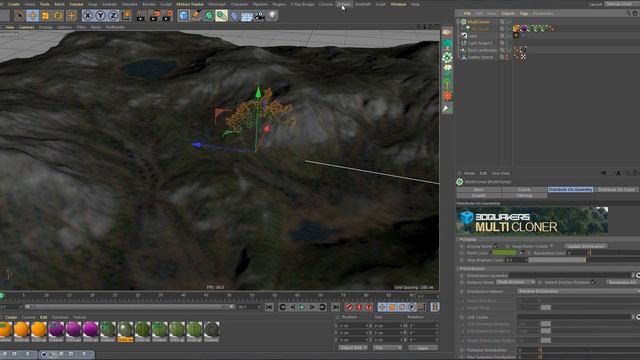
Task: Click the timeline range scrollbar
Action: pos(129,307)
